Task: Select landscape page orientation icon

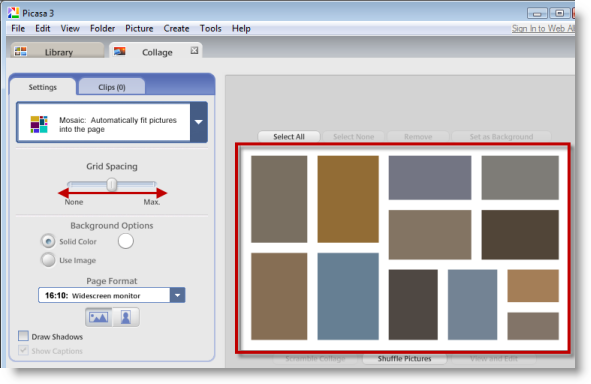Action: (x=99, y=317)
